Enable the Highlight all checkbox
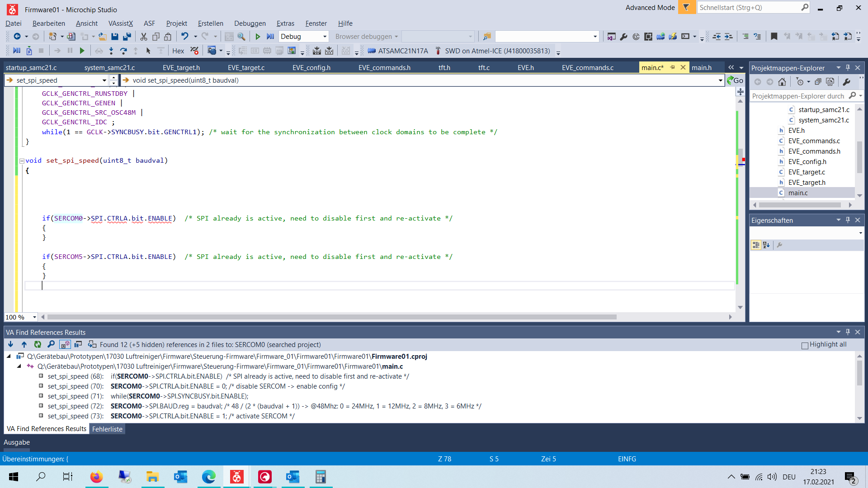 (x=805, y=346)
